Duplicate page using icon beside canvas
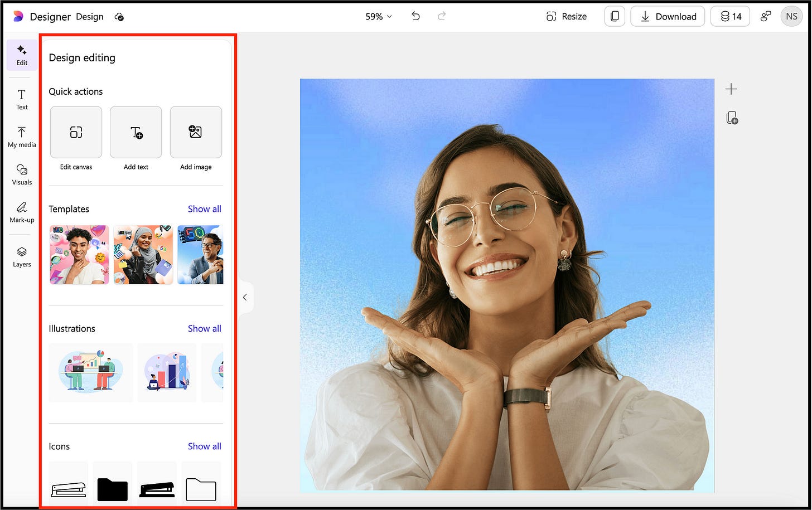The width and height of the screenshot is (812, 510). click(732, 118)
